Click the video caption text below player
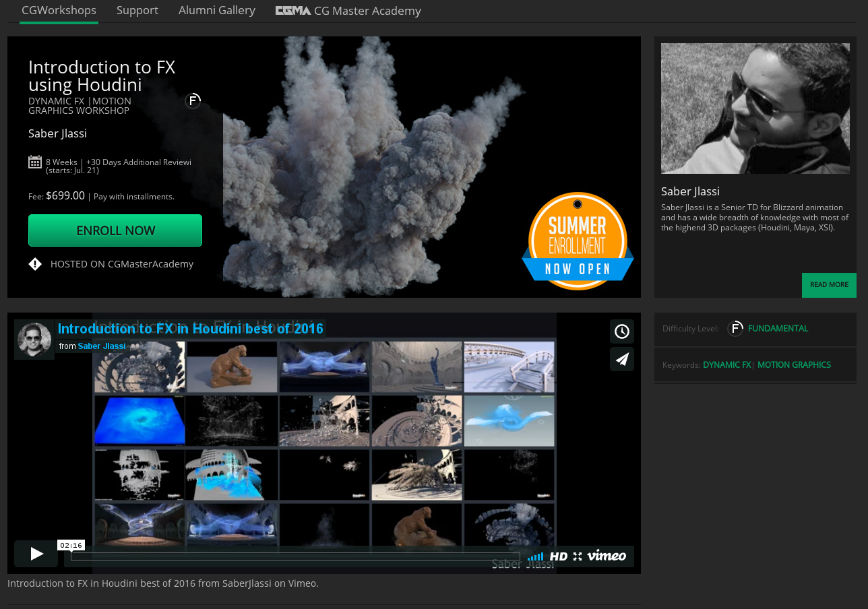 coord(163,583)
